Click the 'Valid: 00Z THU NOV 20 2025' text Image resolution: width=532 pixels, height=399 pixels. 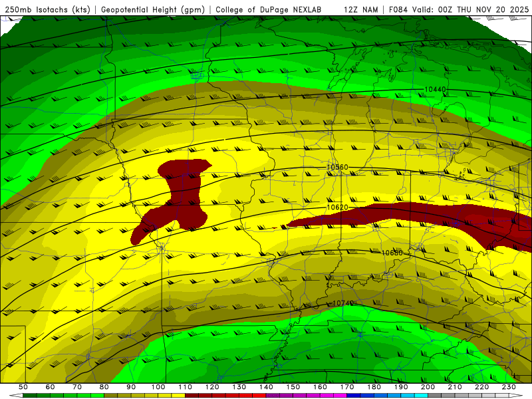470,10
